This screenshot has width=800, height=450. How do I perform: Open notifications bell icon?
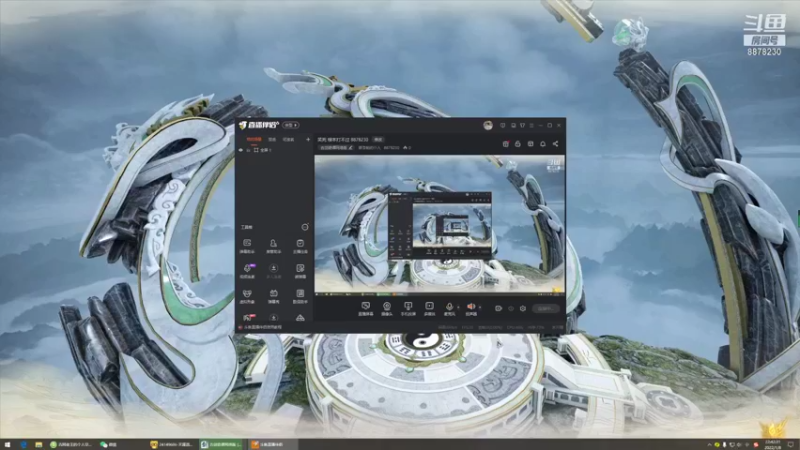(543, 144)
